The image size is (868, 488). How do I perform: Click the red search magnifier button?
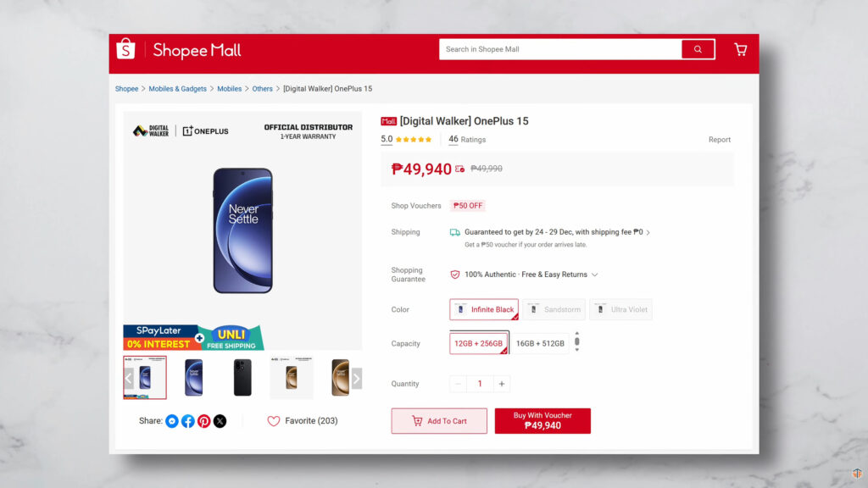point(698,49)
